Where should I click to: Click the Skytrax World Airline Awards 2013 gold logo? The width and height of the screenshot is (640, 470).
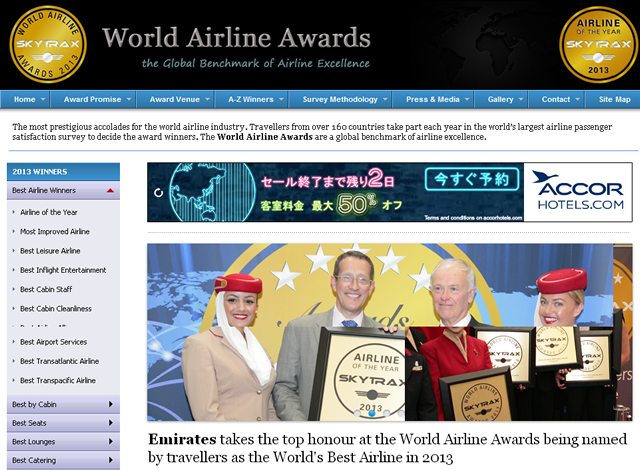click(x=47, y=44)
